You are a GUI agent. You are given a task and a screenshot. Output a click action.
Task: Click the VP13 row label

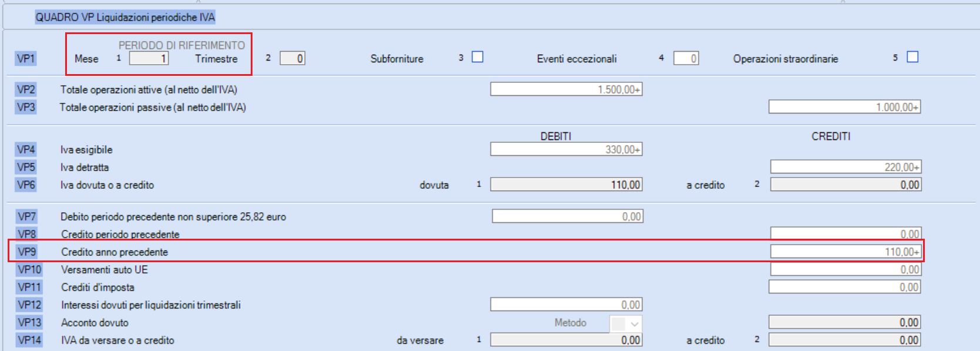(29, 322)
